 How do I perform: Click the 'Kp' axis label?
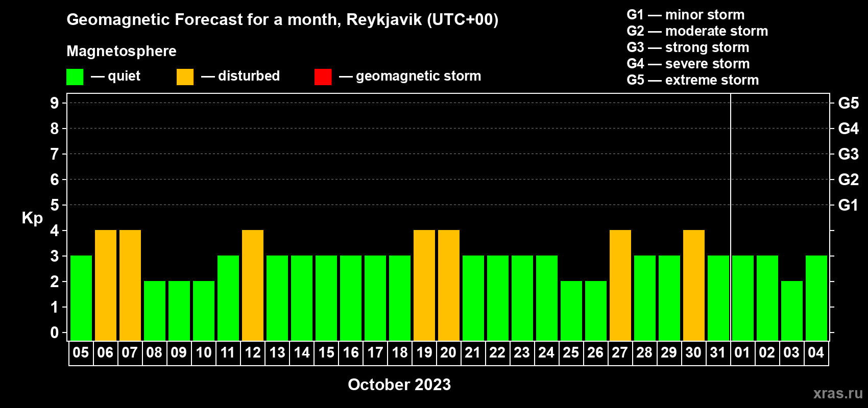(x=32, y=218)
